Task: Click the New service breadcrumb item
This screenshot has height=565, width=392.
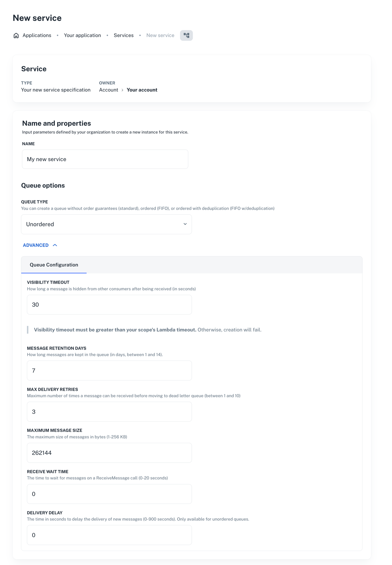Action: 160,35
